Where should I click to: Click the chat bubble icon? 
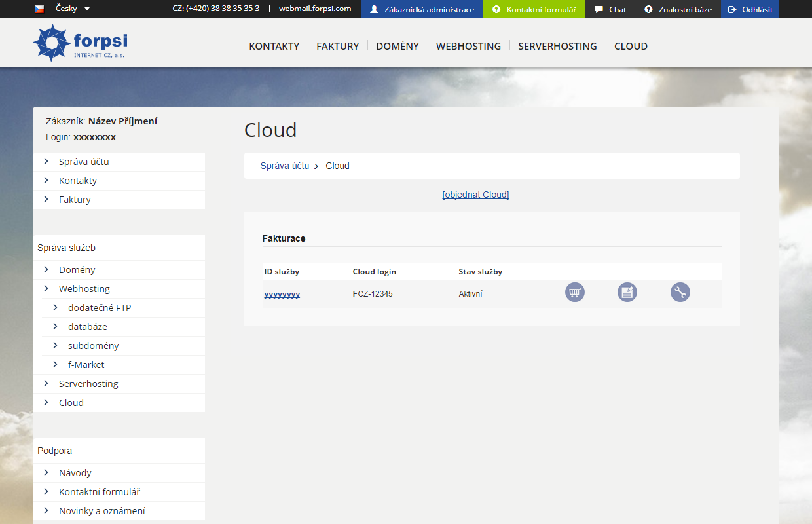pyautogui.click(x=599, y=9)
